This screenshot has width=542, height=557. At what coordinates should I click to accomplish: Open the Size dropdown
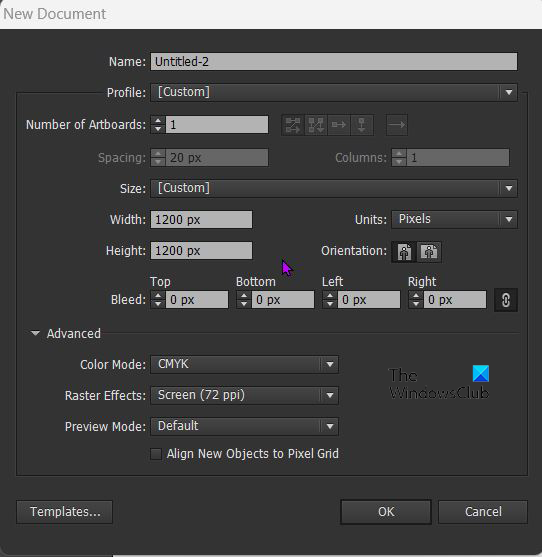[334, 188]
